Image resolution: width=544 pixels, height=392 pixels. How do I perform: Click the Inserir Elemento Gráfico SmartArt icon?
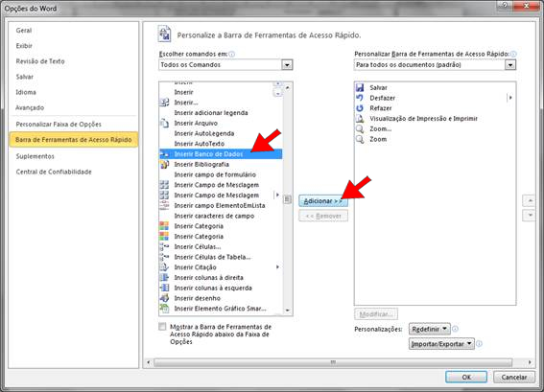[x=164, y=309]
